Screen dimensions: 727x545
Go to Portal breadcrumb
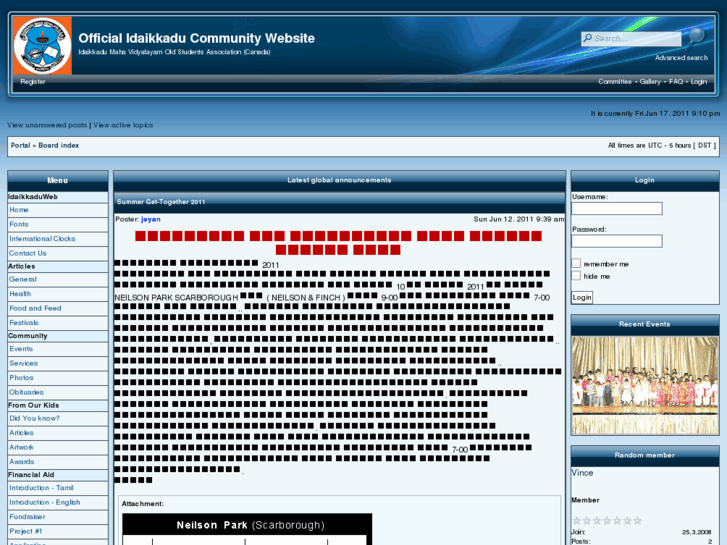click(x=20, y=145)
